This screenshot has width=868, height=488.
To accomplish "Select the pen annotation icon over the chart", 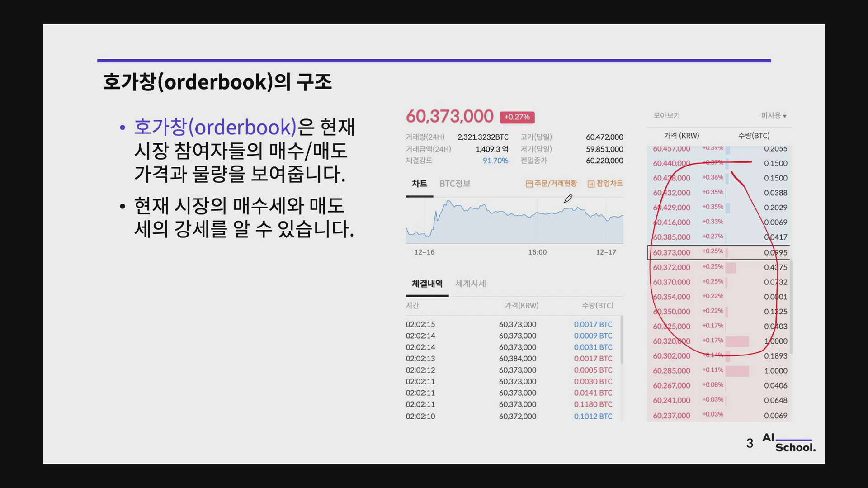I will [568, 198].
